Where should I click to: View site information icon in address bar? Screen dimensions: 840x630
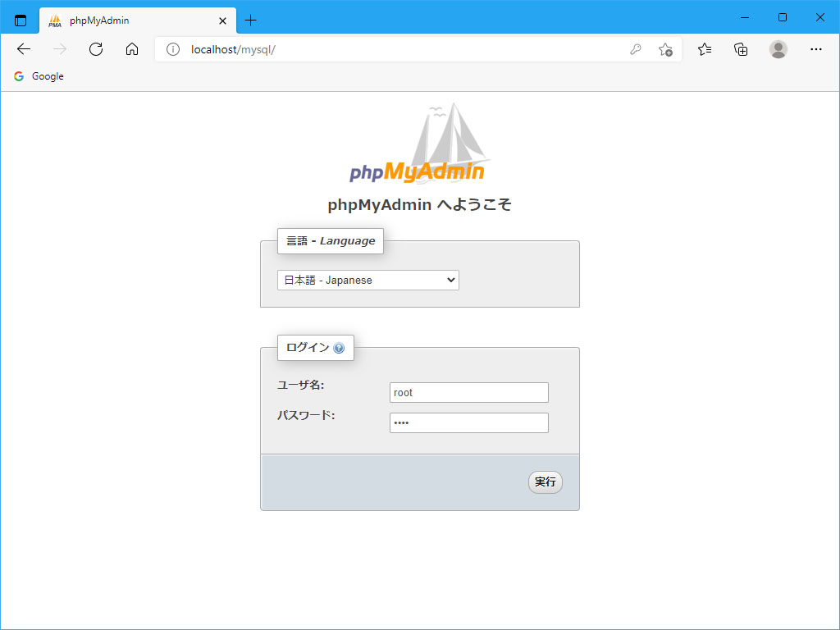172,49
